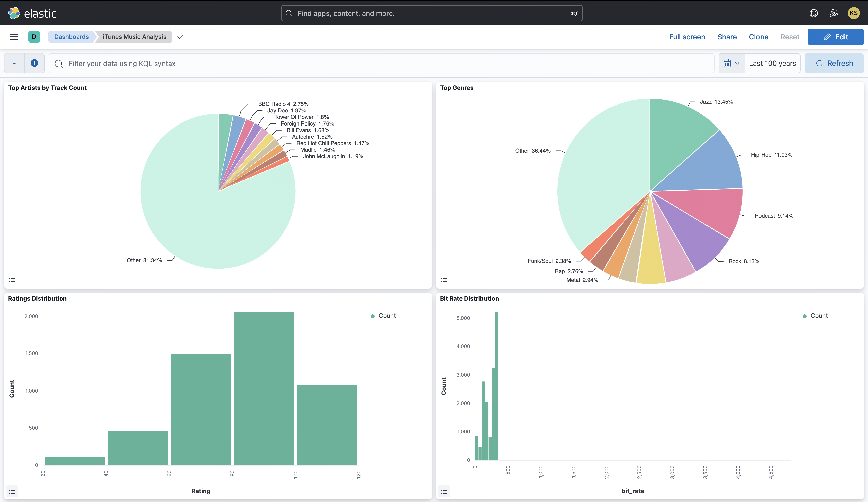Expand the Last 100 years time picker
Image resolution: width=868 pixels, height=502 pixels.
(x=772, y=63)
